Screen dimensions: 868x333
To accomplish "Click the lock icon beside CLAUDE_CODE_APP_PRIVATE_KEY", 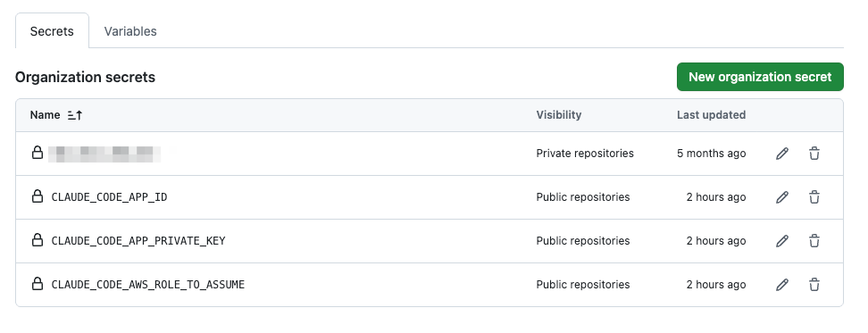I will [x=38, y=240].
